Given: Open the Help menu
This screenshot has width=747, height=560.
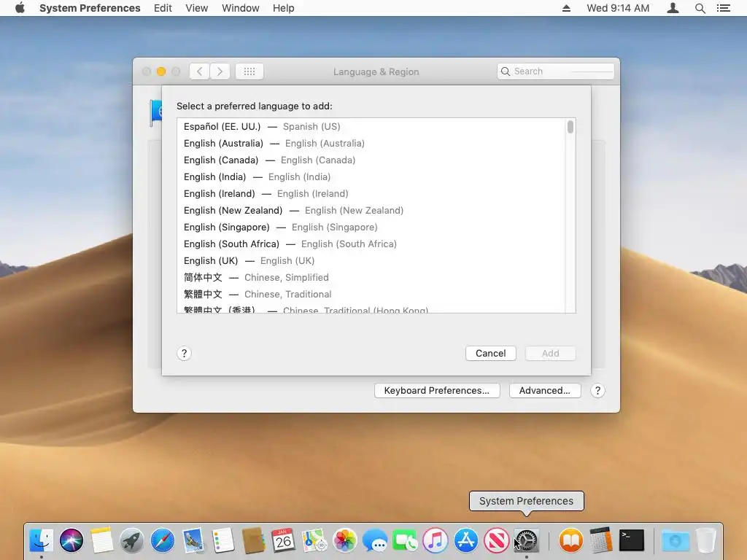Looking at the screenshot, I should [x=284, y=8].
